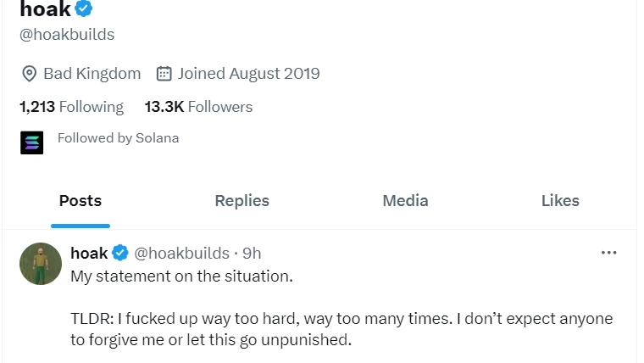The width and height of the screenshot is (644, 363).
Task: Click the Followed by Solana link
Action: 118,138
